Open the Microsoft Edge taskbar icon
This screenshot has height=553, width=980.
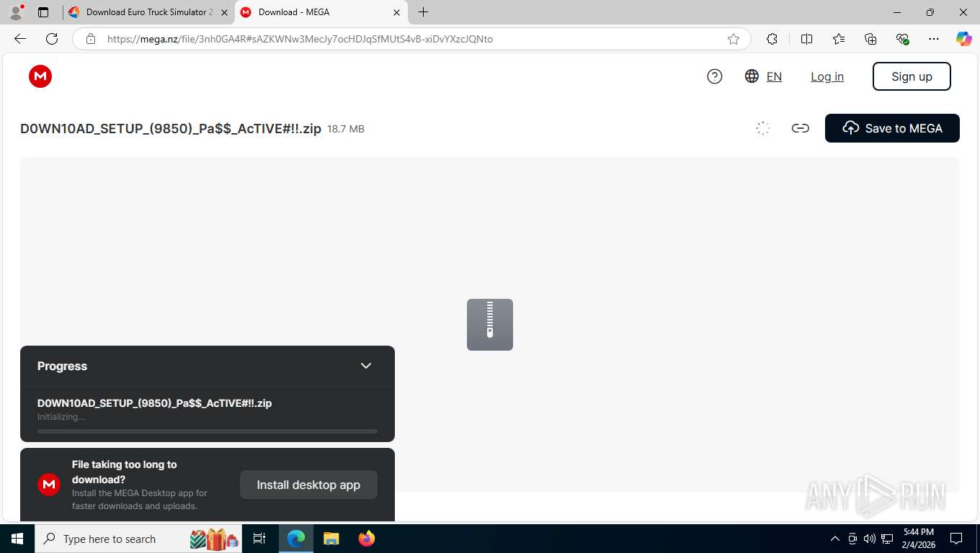coord(296,539)
